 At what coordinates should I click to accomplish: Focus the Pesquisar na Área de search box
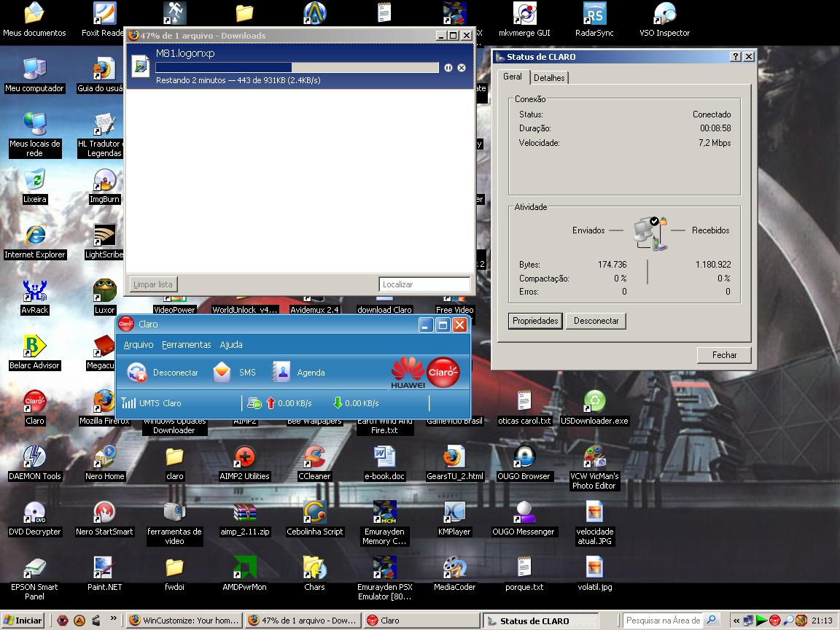[x=664, y=621]
